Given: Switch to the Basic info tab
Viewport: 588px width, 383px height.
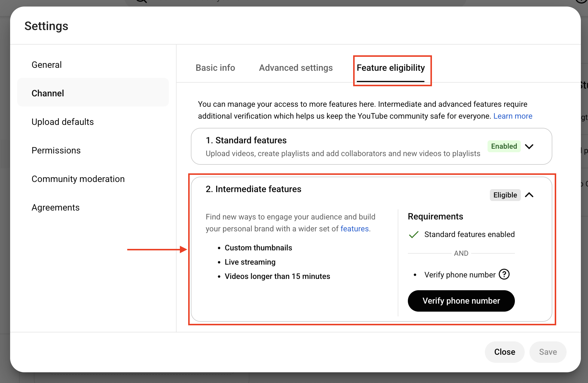Looking at the screenshot, I should pos(215,68).
